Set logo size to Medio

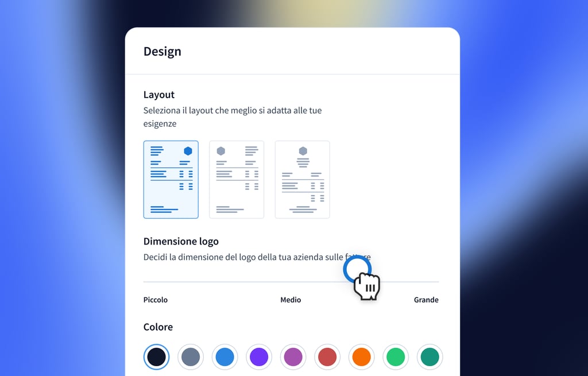tap(291, 300)
